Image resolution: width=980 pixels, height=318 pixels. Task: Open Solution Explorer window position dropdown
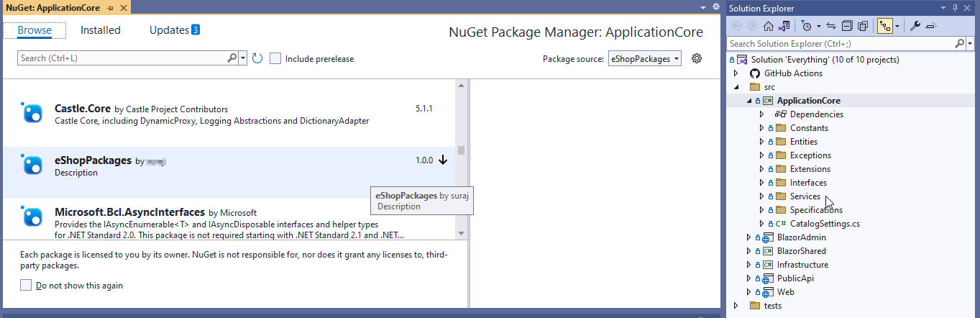(x=943, y=8)
